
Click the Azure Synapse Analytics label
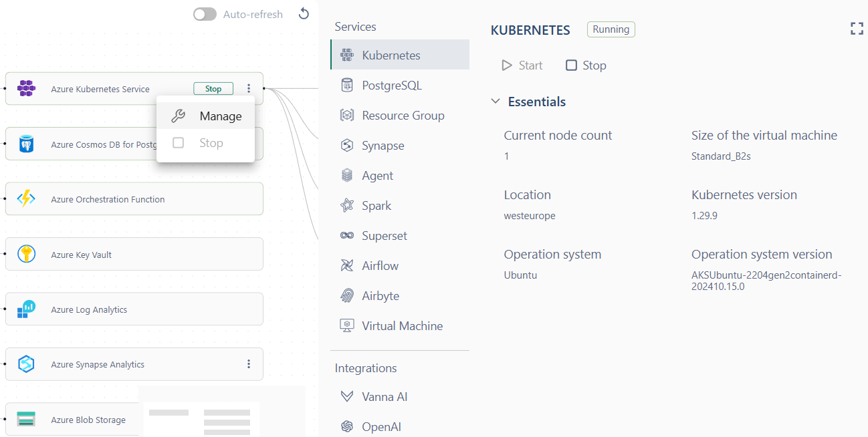tap(98, 364)
